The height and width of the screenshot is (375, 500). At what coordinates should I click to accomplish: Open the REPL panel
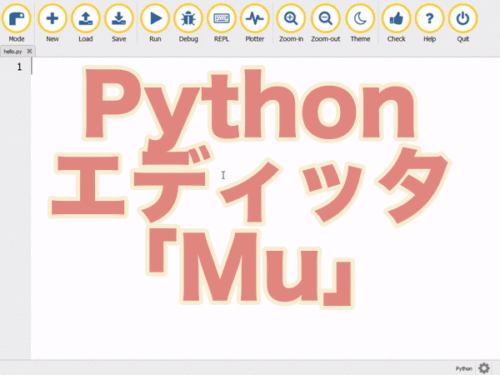click(222, 23)
